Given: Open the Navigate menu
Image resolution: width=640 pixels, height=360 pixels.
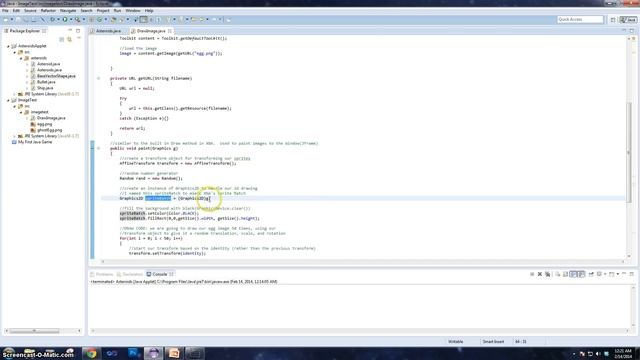Looking at the screenshot, I should [68, 11].
